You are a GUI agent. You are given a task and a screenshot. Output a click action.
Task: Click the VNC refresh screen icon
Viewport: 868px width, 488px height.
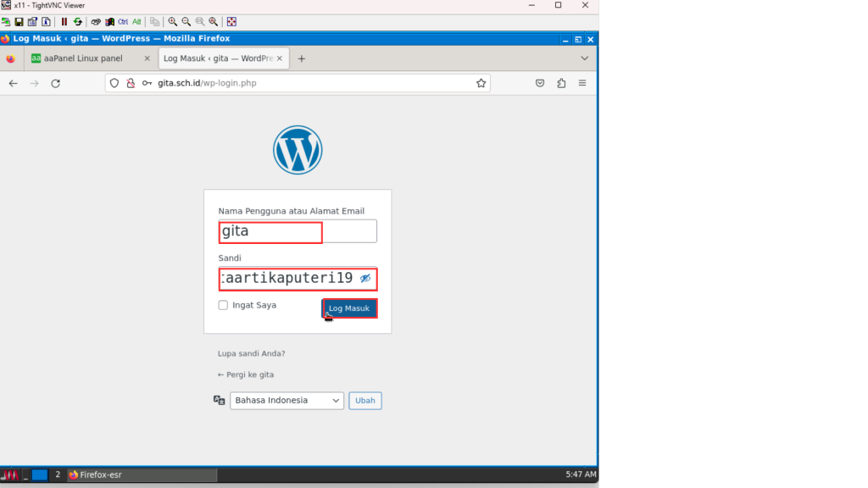[x=78, y=22]
